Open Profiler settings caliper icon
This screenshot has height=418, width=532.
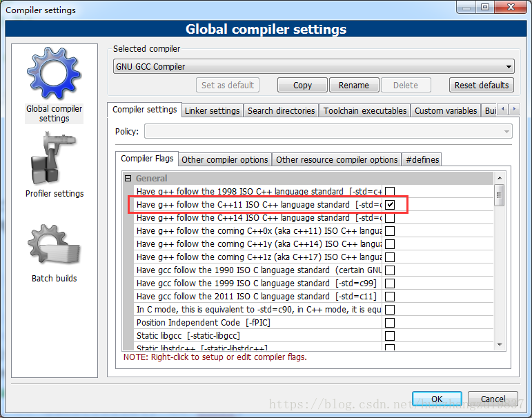pyautogui.click(x=54, y=158)
